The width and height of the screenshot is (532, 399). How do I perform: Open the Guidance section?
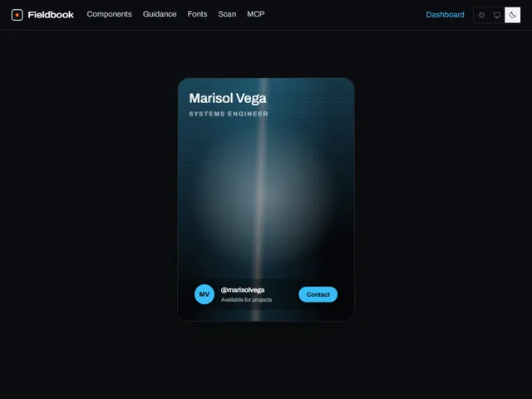pos(160,14)
